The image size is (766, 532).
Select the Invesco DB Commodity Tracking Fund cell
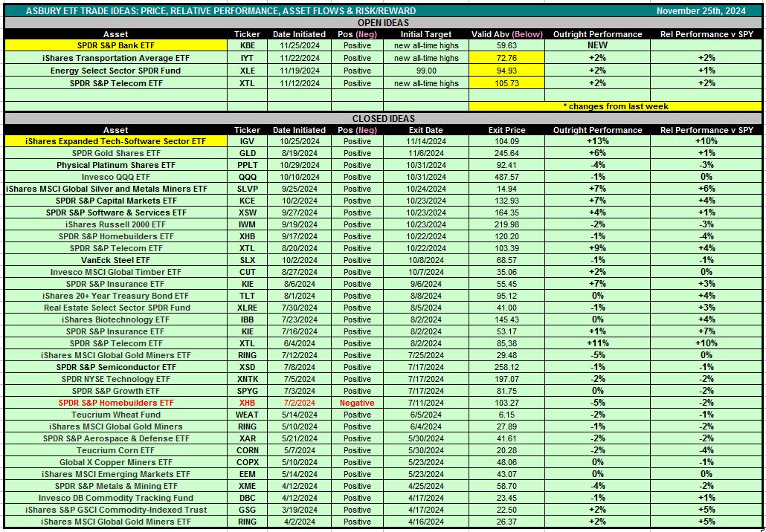click(x=115, y=498)
